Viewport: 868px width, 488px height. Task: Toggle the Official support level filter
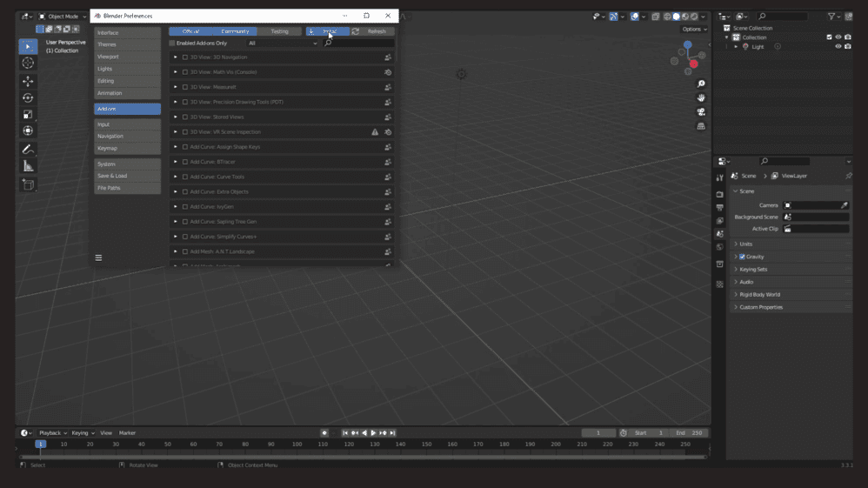pos(191,31)
